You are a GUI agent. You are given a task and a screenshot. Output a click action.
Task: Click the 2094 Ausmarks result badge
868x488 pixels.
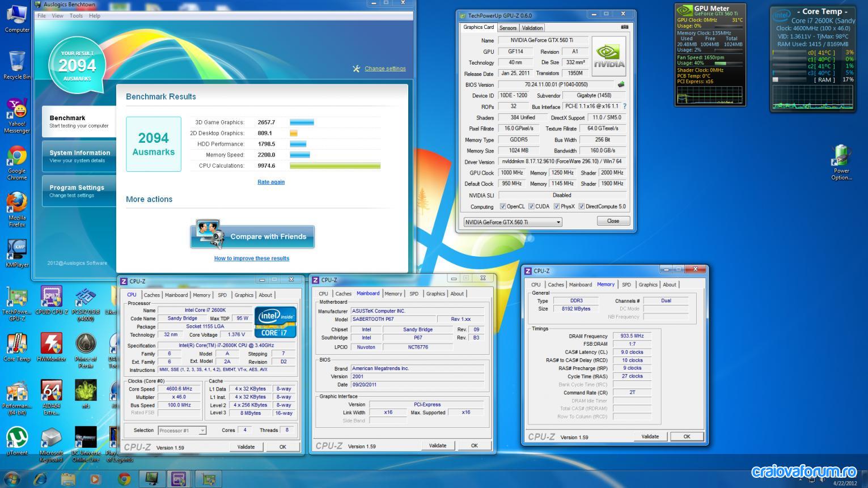tap(77, 65)
